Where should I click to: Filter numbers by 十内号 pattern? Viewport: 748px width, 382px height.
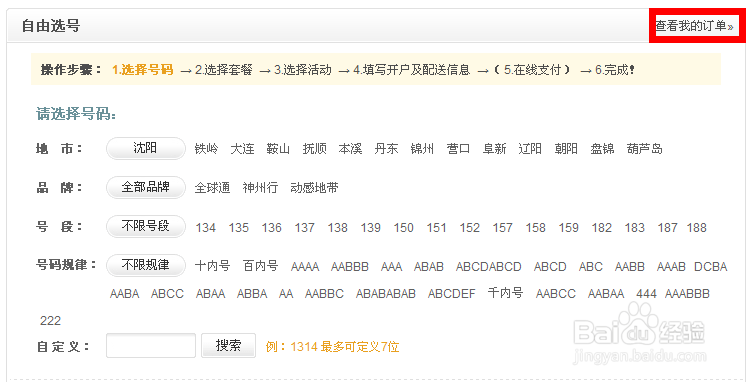212,266
